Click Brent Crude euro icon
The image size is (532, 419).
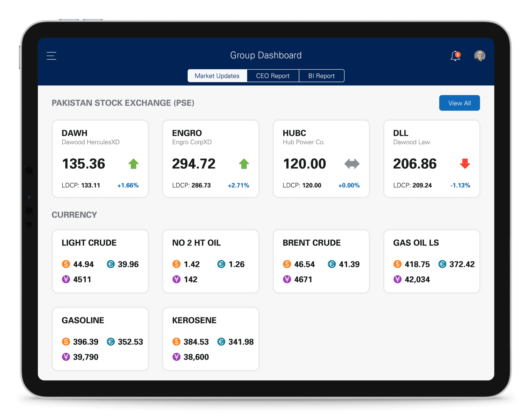(x=332, y=264)
